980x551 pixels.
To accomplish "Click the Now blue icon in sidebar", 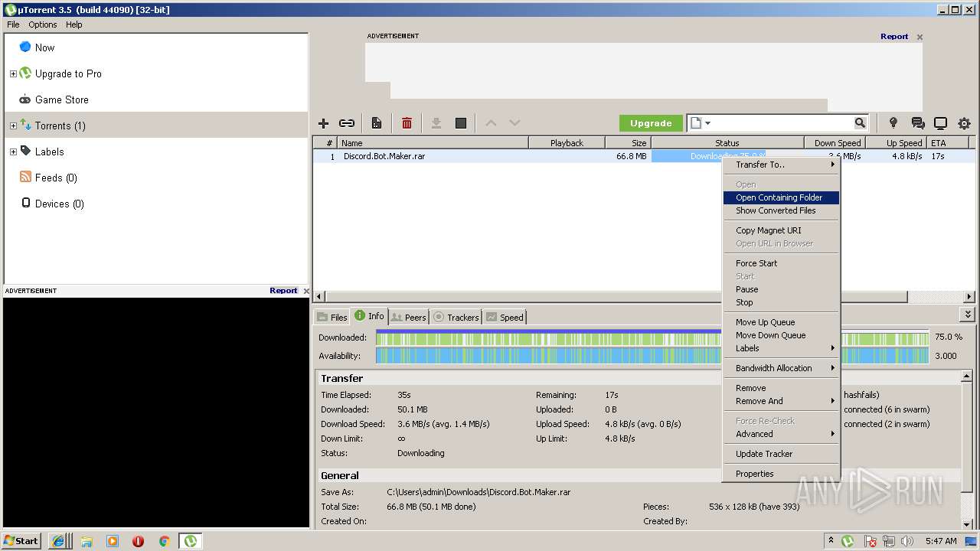I will (25, 47).
